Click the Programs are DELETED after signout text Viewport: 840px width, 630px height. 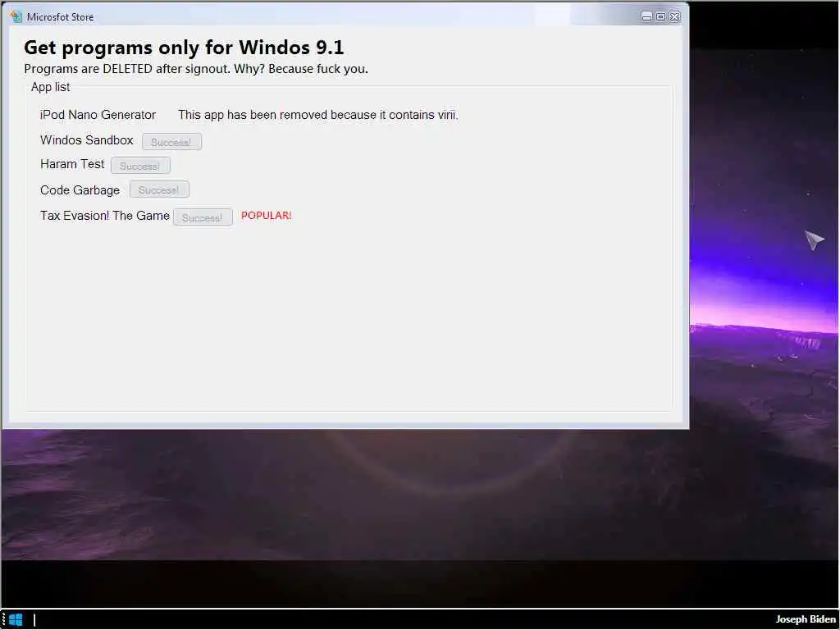click(x=196, y=69)
